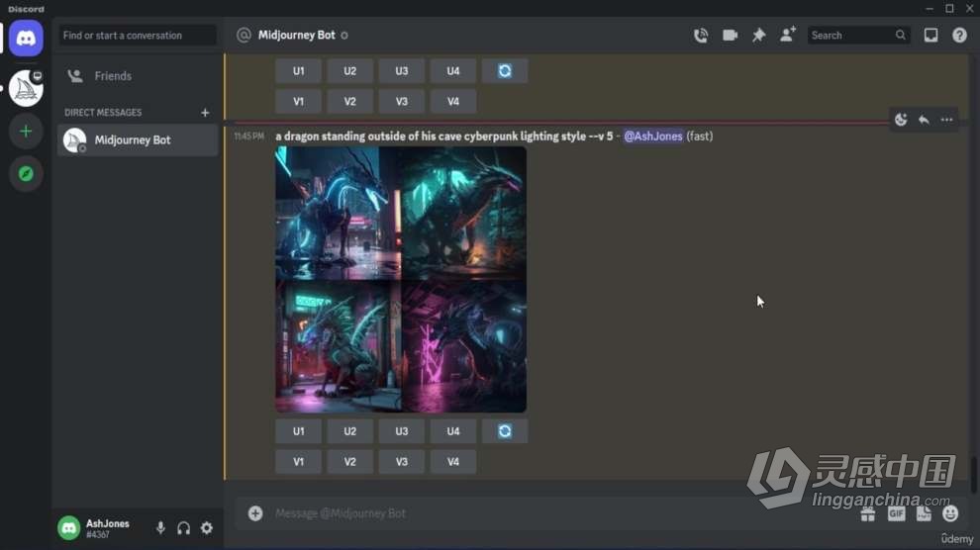980x550 pixels.
Task: Upscale dragon image with U4 button
Action: pos(453,431)
